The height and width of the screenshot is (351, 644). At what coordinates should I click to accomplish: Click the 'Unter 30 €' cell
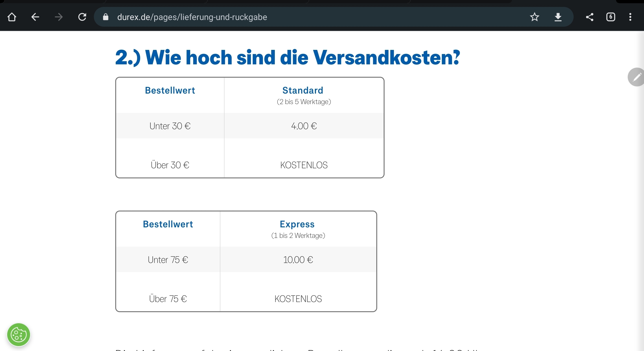(x=170, y=126)
